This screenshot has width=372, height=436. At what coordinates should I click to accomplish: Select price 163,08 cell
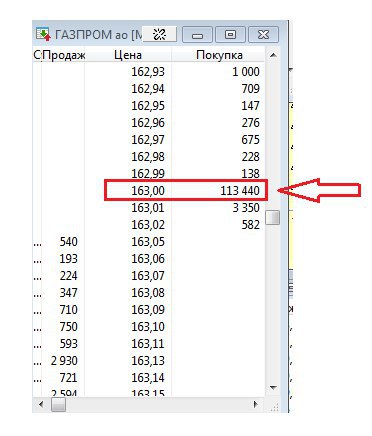[148, 293]
